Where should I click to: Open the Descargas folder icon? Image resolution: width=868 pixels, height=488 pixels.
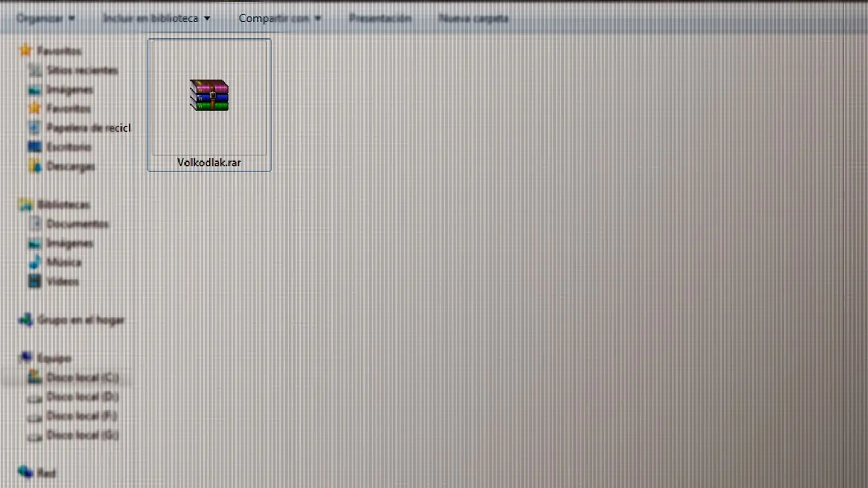[35, 166]
